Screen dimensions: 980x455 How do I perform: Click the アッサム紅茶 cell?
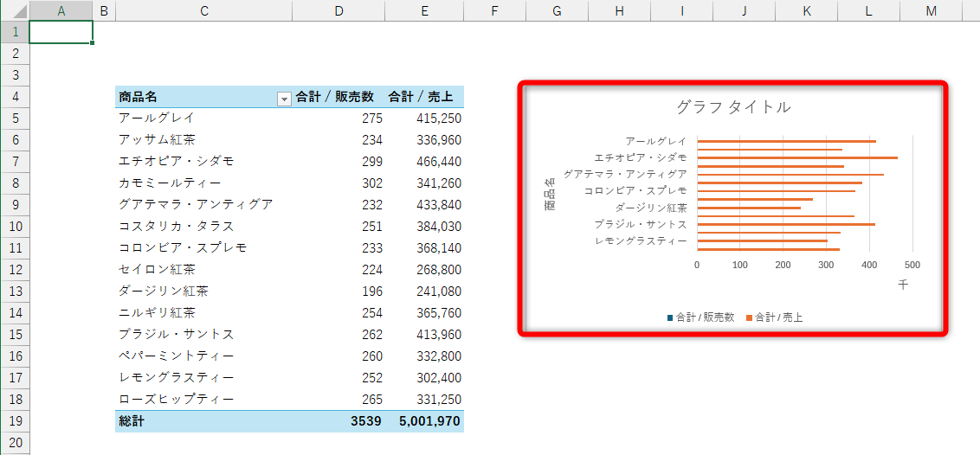(204, 140)
